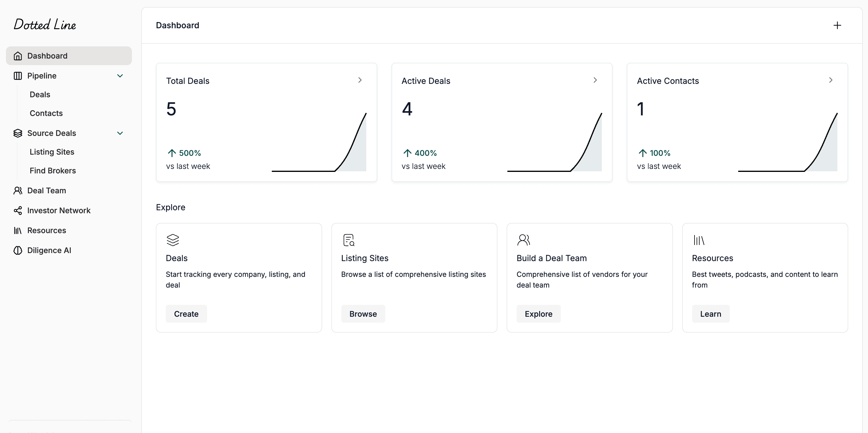
Task: Open Deal Team via its people icon
Action: tap(18, 191)
